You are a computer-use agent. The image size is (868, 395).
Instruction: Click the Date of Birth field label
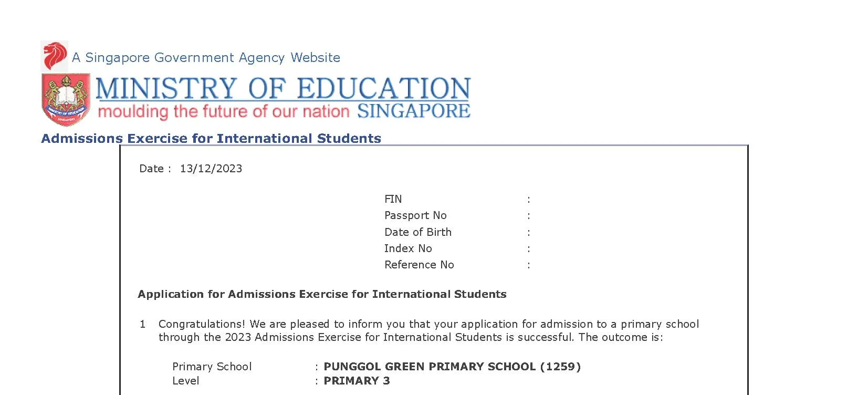(418, 232)
